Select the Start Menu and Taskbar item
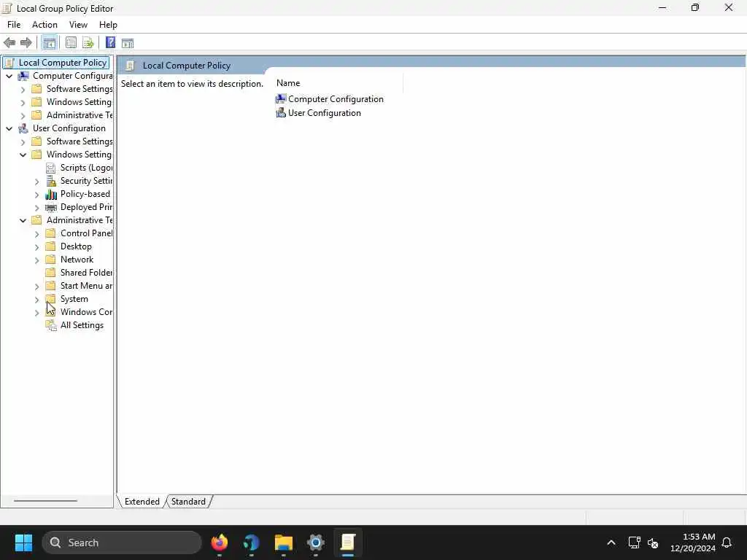747x560 pixels. [x=86, y=286]
